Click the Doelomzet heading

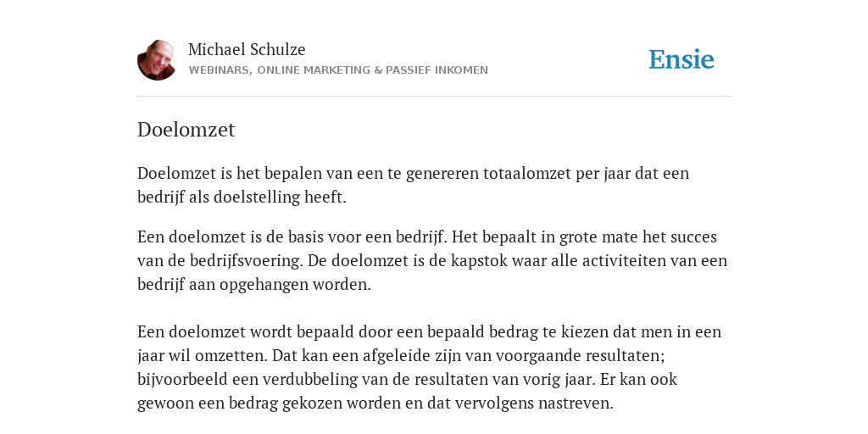(x=186, y=130)
